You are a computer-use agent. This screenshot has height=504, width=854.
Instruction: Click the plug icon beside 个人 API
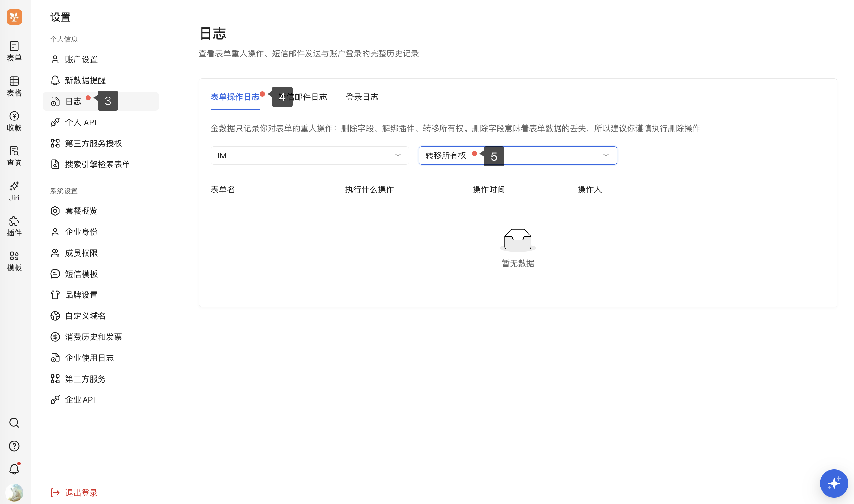point(55,122)
